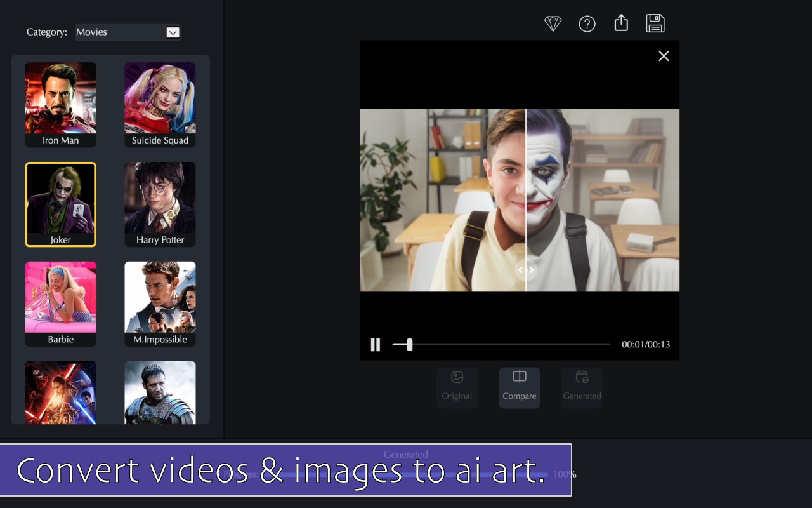Apply the Harry Potter style
812x508 pixels.
[160, 204]
